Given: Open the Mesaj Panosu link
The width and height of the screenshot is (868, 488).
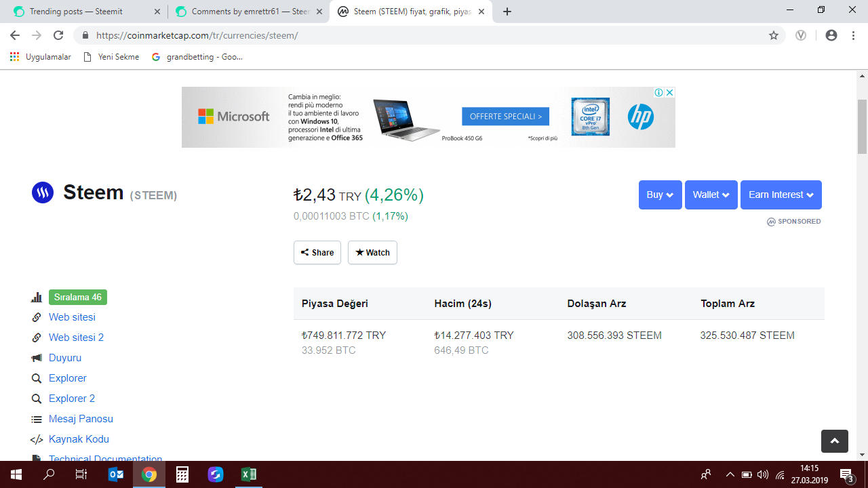Looking at the screenshot, I should 81,419.
